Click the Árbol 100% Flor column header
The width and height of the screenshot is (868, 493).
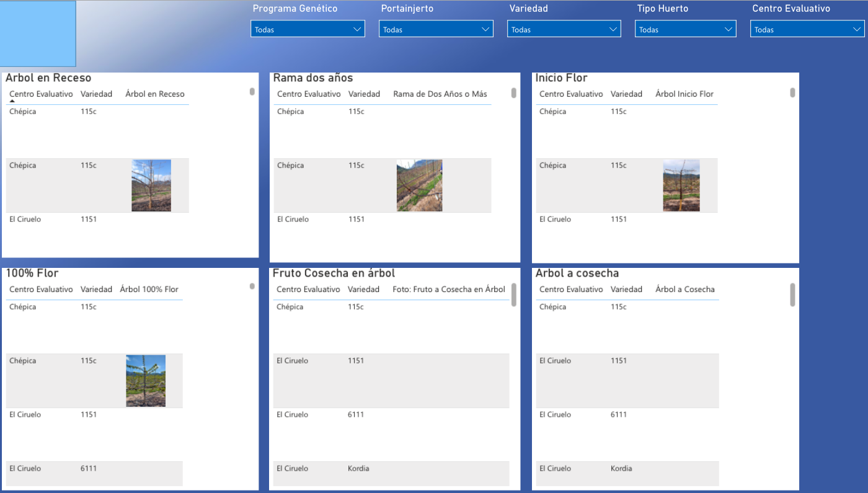(149, 290)
